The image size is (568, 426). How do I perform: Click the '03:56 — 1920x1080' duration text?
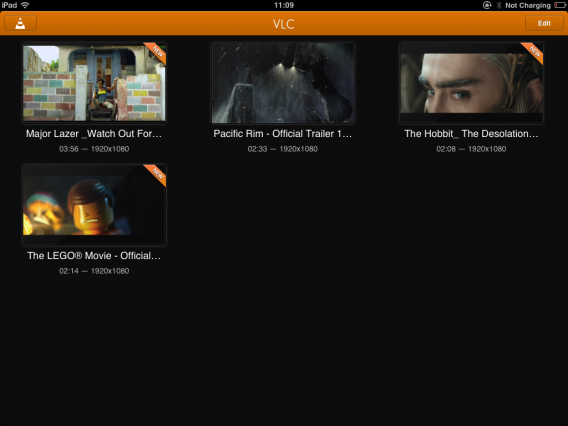[94, 149]
